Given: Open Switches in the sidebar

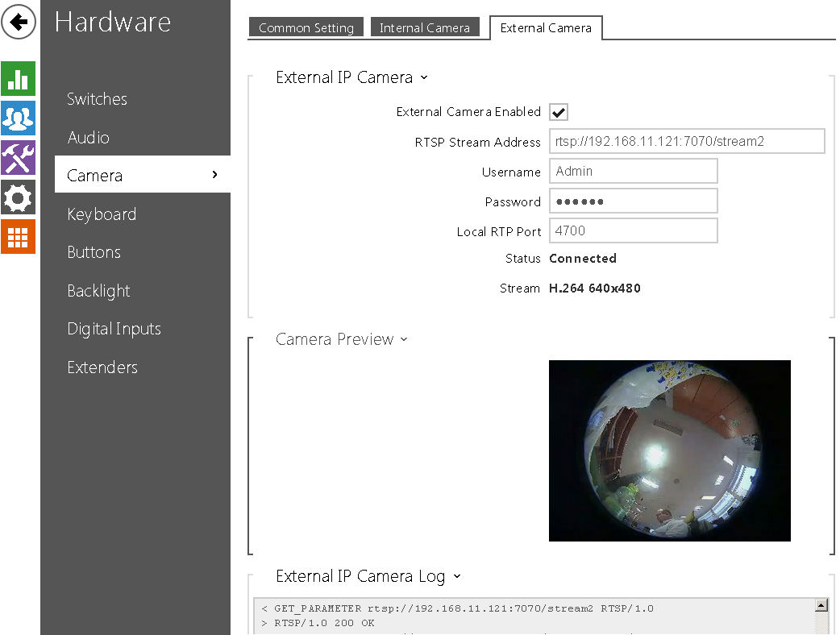Looking at the screenshot, I should (x=97, y=99).
